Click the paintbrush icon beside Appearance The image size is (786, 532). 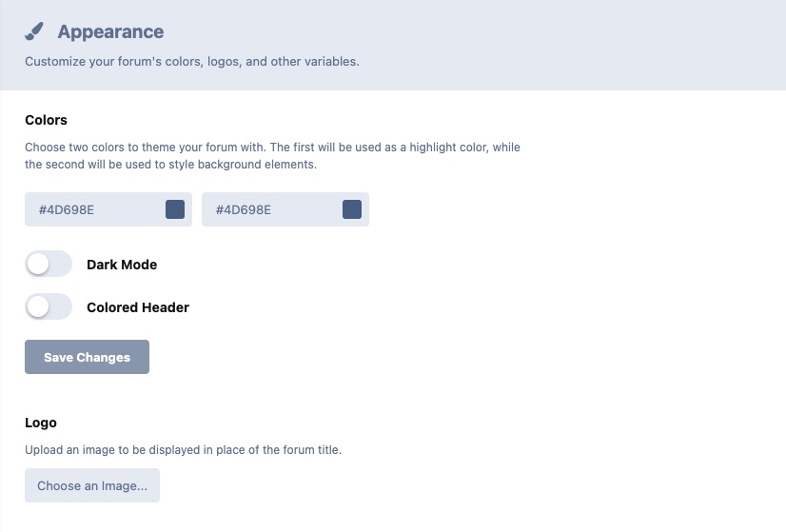tap(34, 32)
